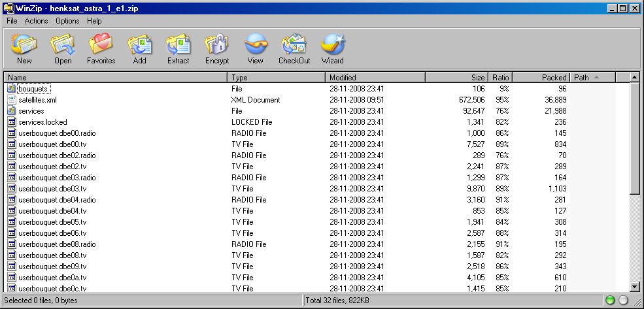
Task: Click the icon beside userbouquet.dbe00.radio
Action: [x=12, y=133]
